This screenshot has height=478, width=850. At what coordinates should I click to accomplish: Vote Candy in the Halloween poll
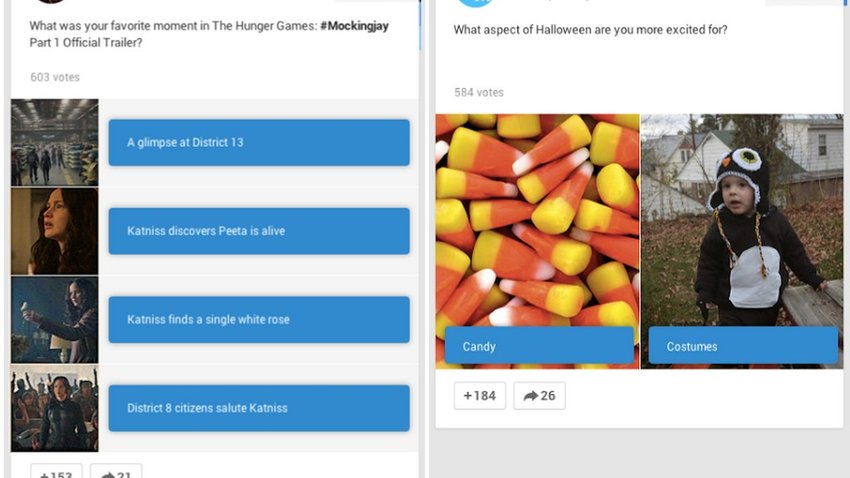(x=539, y=346)
